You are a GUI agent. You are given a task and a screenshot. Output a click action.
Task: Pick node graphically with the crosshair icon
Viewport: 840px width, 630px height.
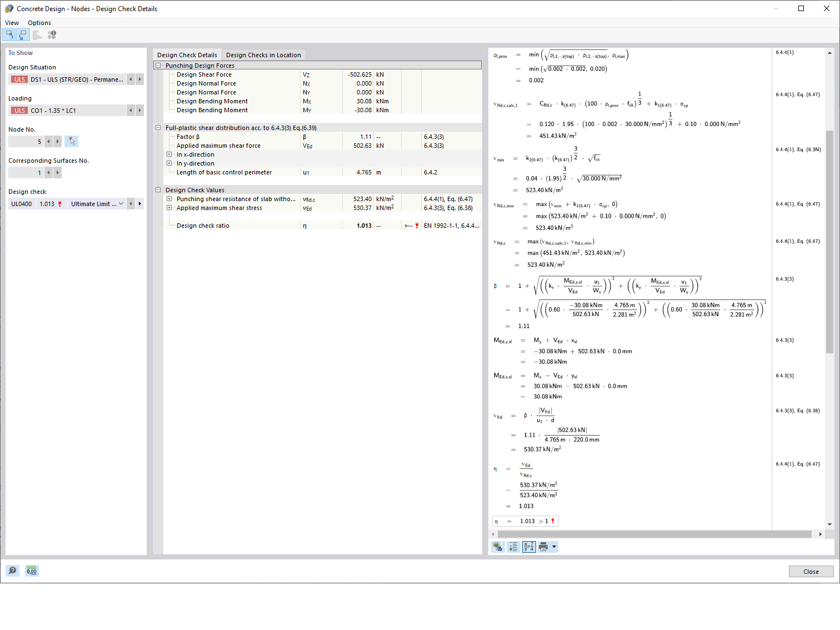(71, 141)
